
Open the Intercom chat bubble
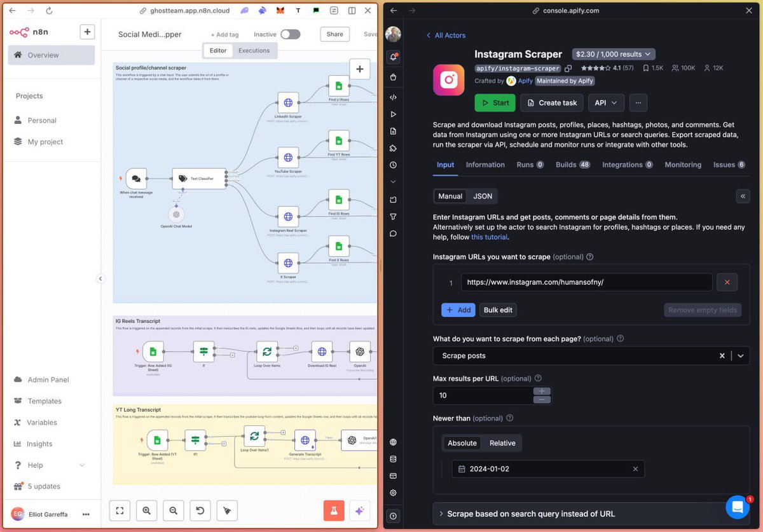coord(738,507)
